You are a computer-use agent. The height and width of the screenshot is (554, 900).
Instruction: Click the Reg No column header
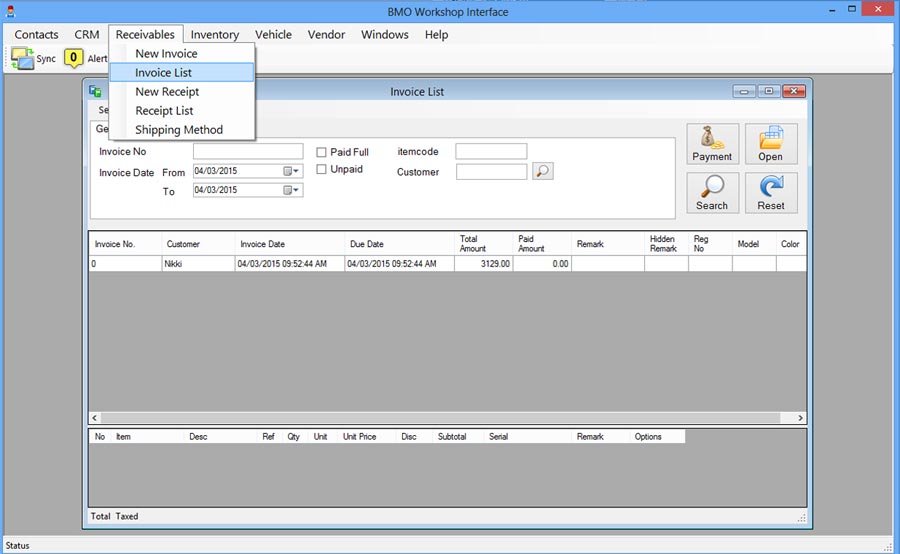click(x=710, y=244)
